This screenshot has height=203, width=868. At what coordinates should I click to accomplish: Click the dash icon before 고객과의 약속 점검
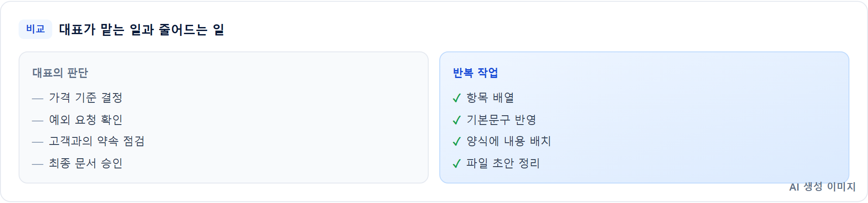[38, 142]
